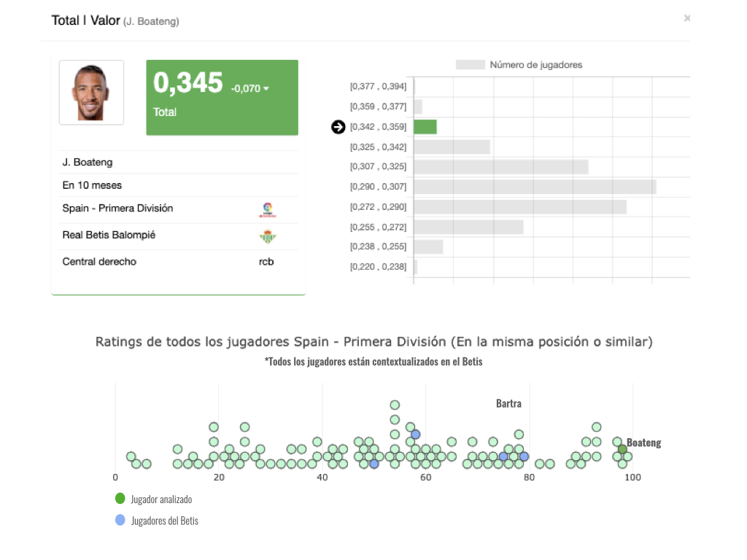The image size is (747, 560).
Task: Click the Bartra label in ratings chart
Action: pyautogui.click(x=508, y=403)
